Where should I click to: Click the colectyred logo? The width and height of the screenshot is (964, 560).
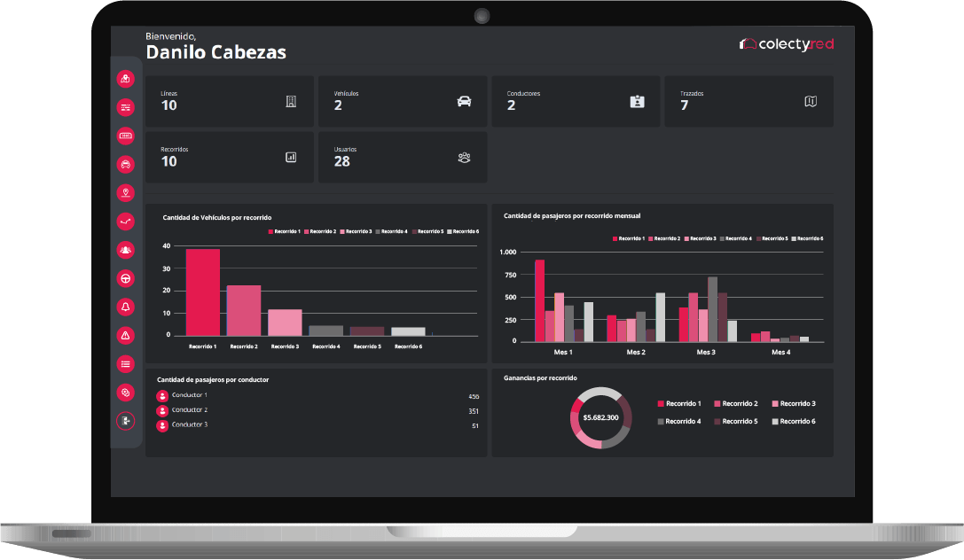pos(786,43)
